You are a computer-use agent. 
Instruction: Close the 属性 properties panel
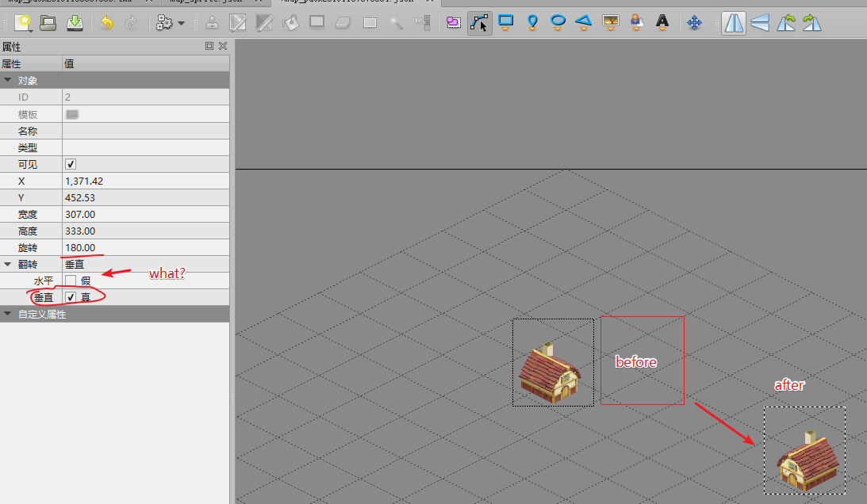pyautogui.click(x=223, y=46)
